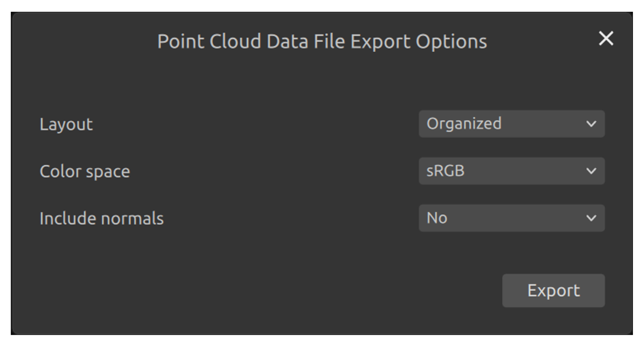Open the Layout dropdown
Screen dimensions: 644x347
coord(511,124)
